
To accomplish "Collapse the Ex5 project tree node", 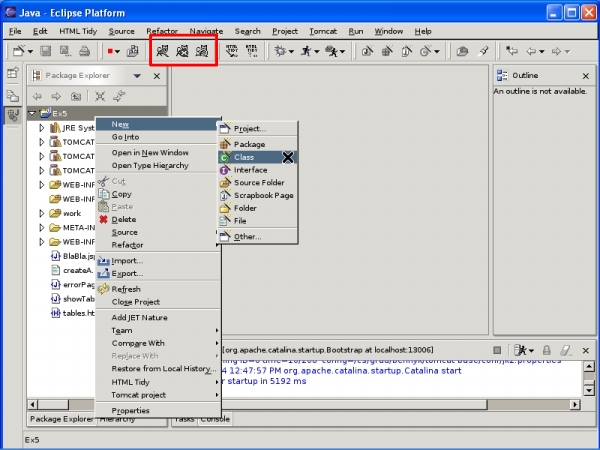I will pos(33,113).
